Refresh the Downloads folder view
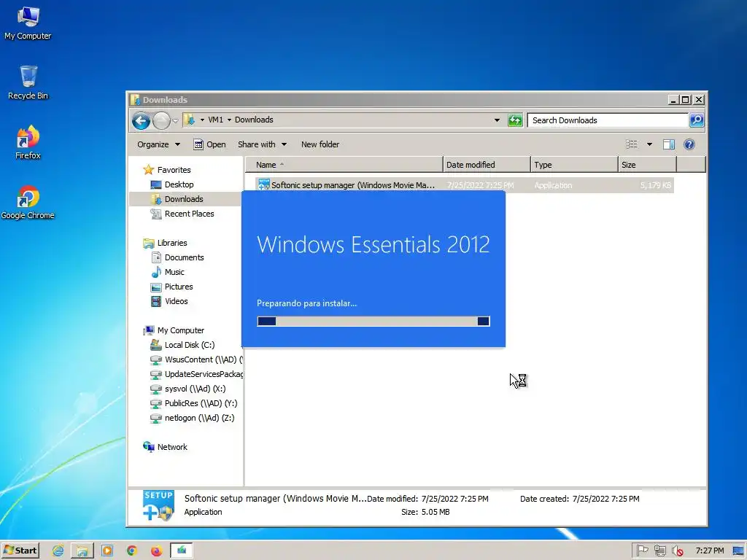747x560 pixels. pyautogui.click(x=515, y=120)
